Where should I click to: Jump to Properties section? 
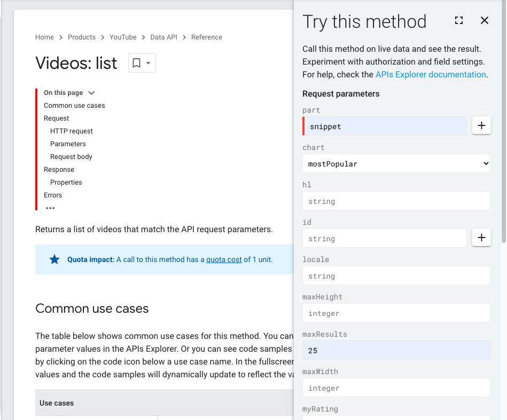pos(66,183)
